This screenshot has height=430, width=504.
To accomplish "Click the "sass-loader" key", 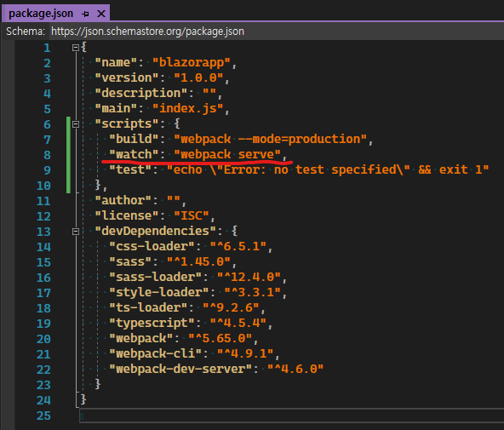I will pyautogui.click(x=156, y=277).
